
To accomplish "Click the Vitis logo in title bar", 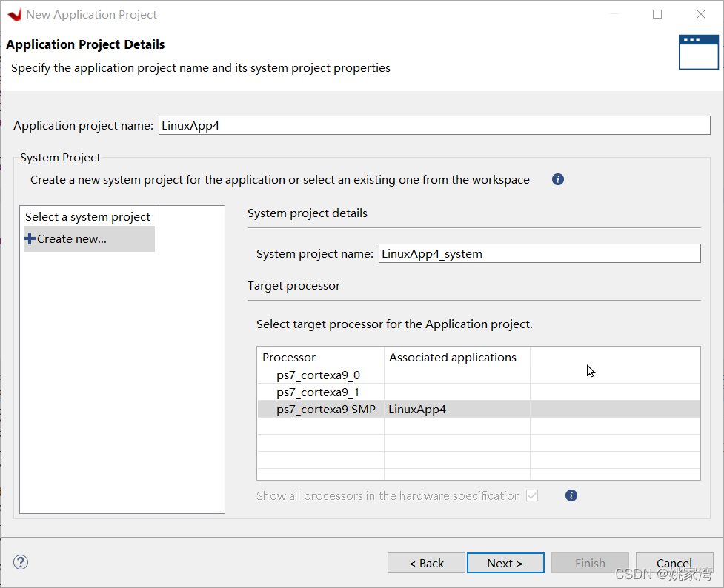I will (x=14, y=14).
